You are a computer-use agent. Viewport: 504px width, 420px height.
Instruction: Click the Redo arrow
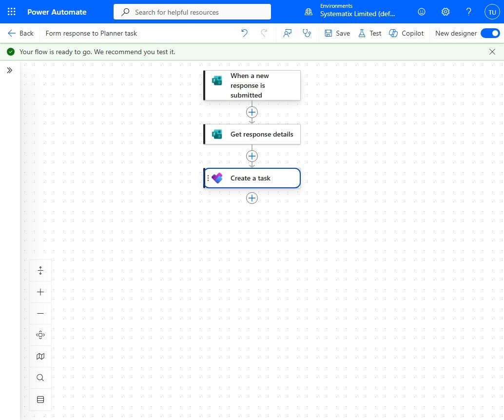tap(264, 33)
